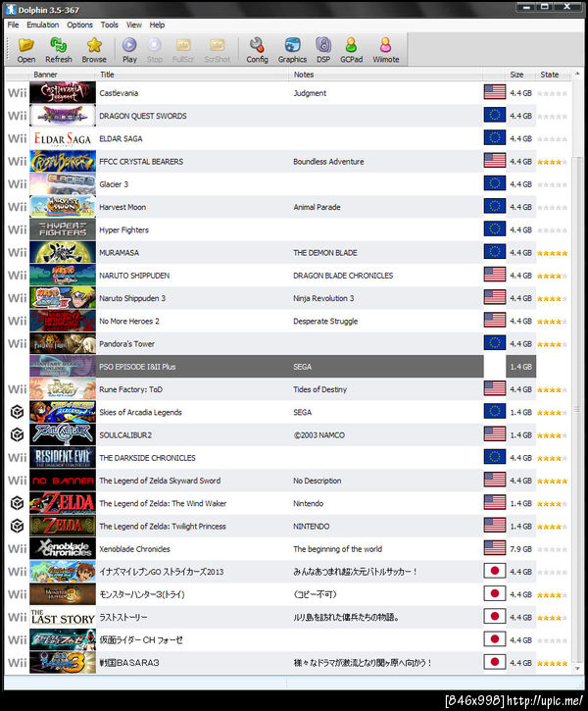This screenshot has height=711, width=588.
Task: Click the Japan flag in the 戦国BASARA3 row
Action: point(495,662)
